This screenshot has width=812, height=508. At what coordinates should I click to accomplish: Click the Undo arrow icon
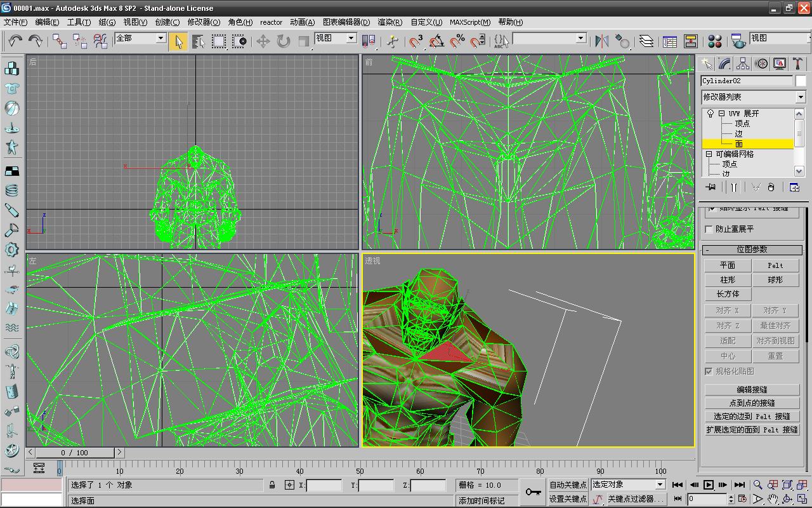(15, 41)
